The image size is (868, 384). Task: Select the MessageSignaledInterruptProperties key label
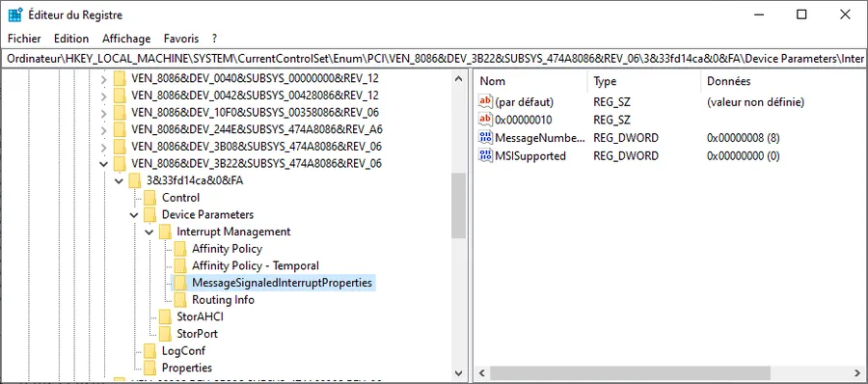[282, 283]
